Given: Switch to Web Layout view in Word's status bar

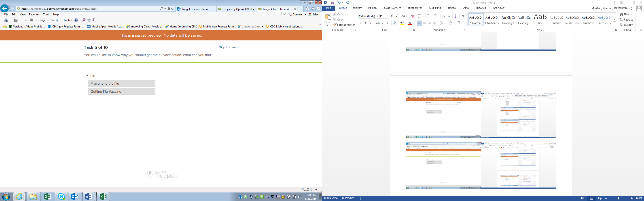Looking at the screenshot, I should coord(600,199).
